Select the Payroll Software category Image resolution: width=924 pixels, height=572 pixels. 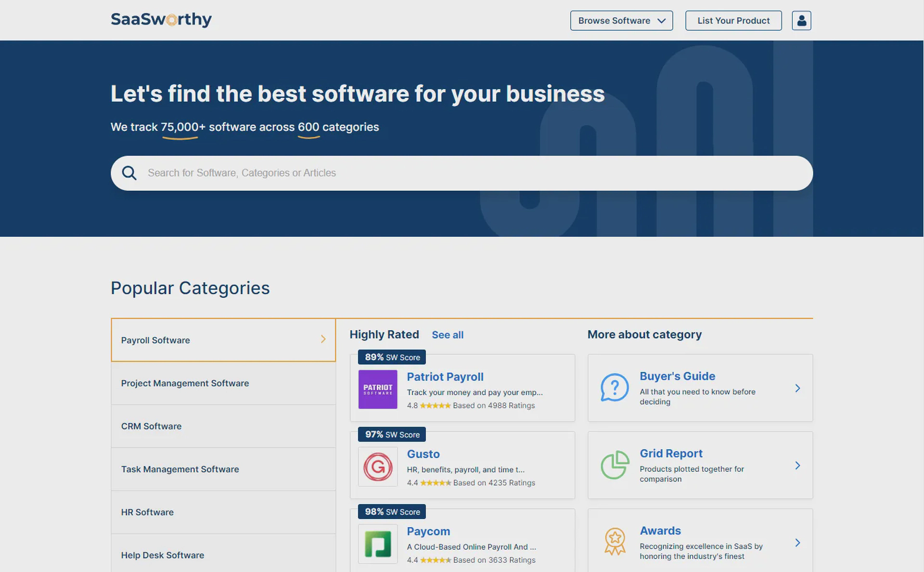pos(223,340)
